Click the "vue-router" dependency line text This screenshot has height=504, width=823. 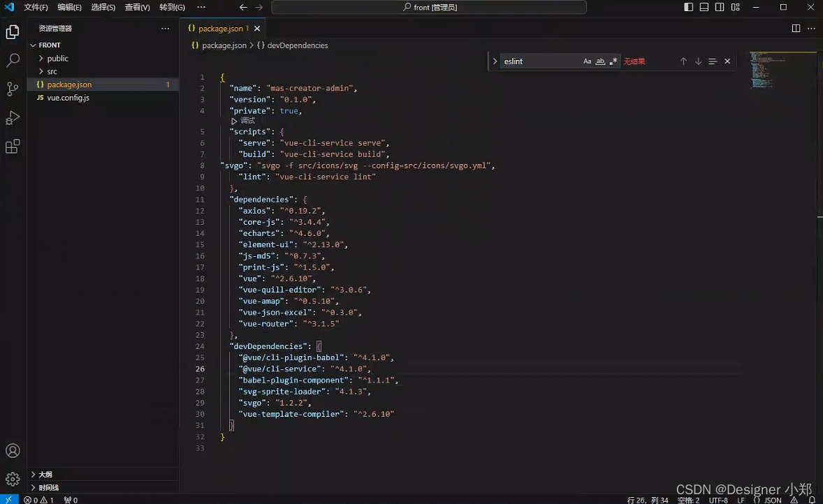point(289,324)
